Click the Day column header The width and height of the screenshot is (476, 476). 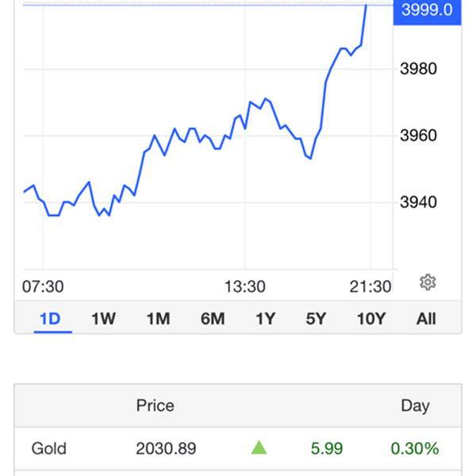415,406
